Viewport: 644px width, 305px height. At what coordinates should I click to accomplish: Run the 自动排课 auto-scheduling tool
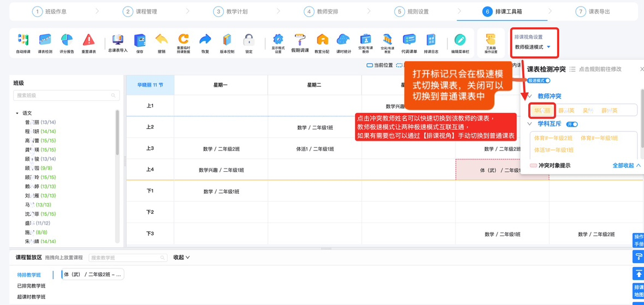pos(23,43)
